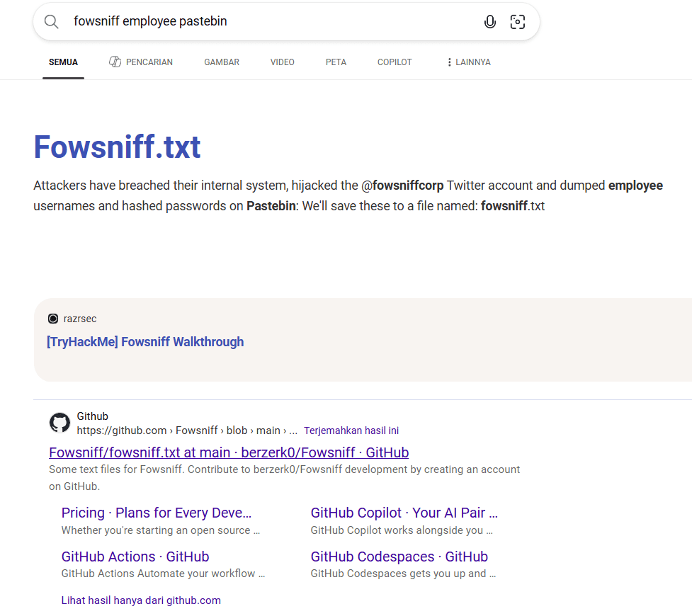Switch to the Semua tab
The height and width of the screenshot is (616, 692).
pos(63,62)
